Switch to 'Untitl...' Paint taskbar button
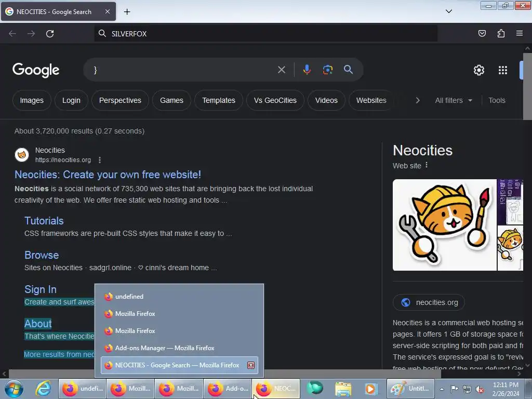Screen dimensions: 532x399 410,389
